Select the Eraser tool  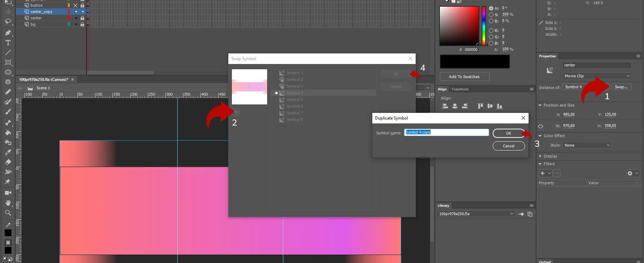click(8, 162)
